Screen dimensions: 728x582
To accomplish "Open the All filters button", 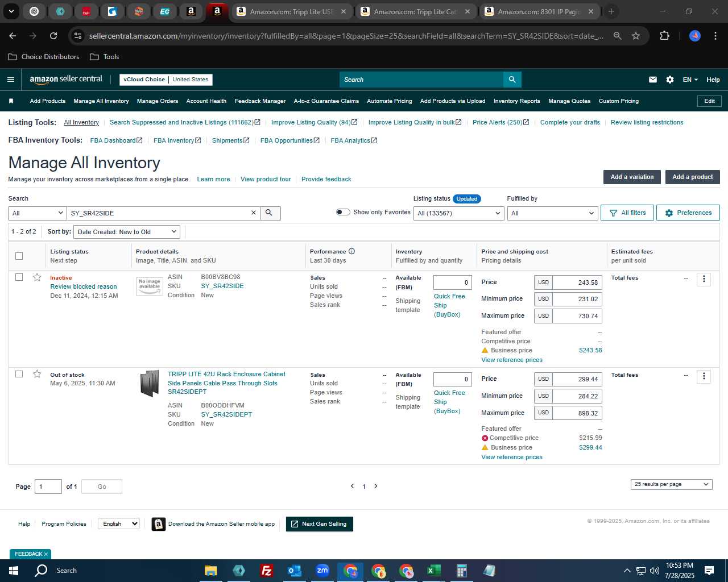I will pyautogui.click(x=627, y=213).
